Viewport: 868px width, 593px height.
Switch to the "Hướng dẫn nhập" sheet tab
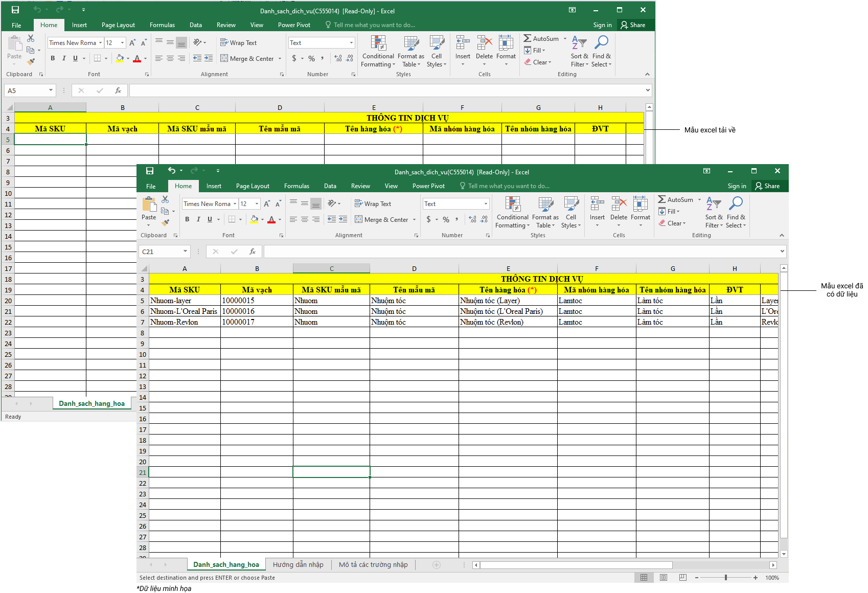(x=298, y=565)
